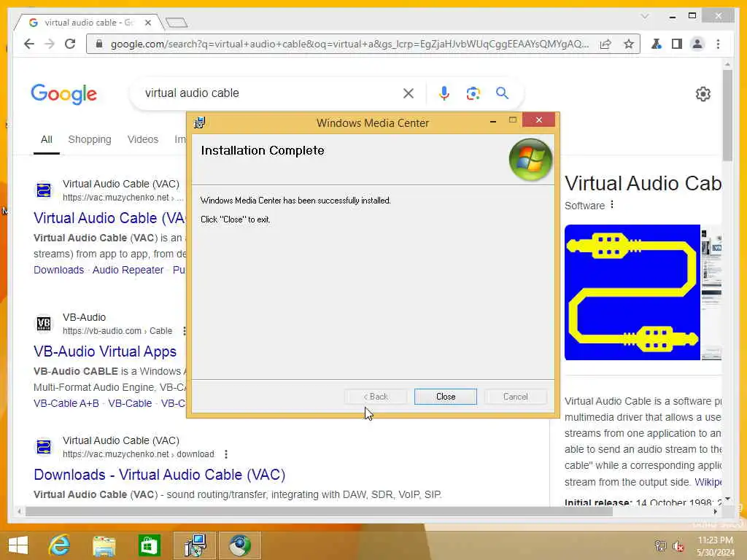Click the horizontal page scrollbar

click(x=319, y=511)
